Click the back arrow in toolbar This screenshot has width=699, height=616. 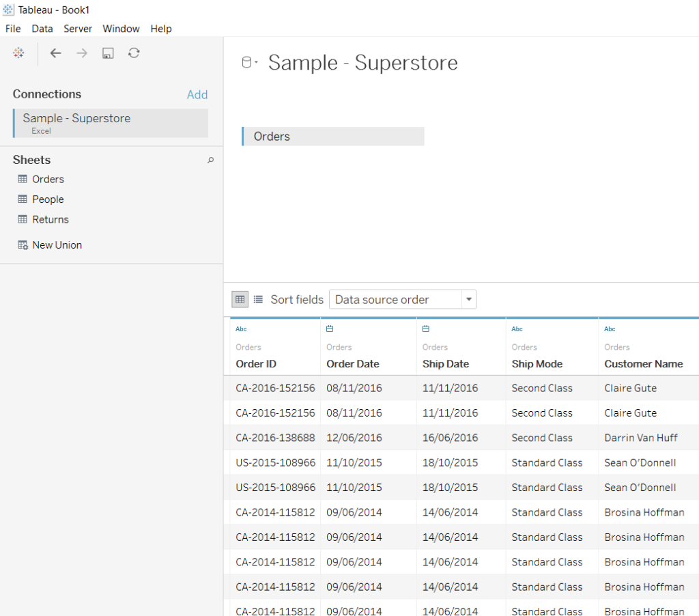[x=55, y=53]
